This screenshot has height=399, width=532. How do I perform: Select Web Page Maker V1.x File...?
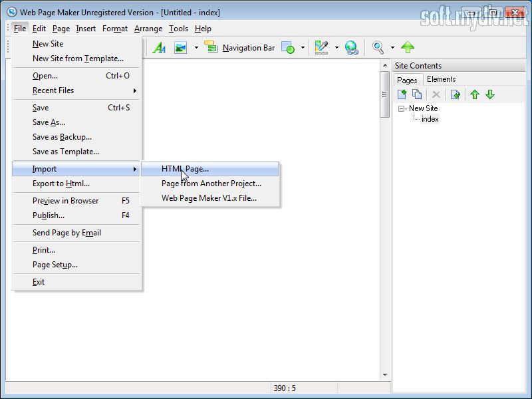(x=210, y=198)
